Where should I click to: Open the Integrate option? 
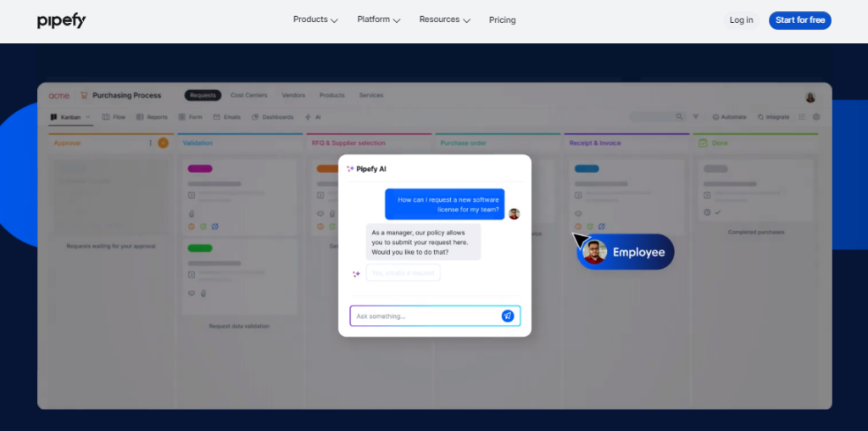coord(774,117)
